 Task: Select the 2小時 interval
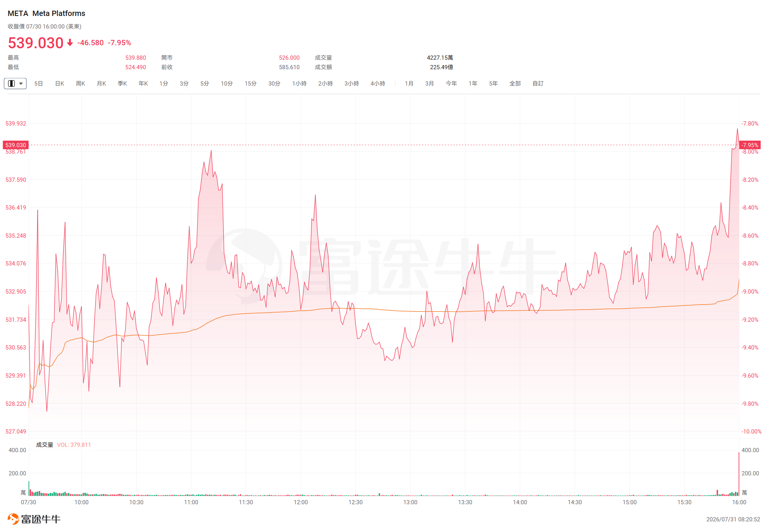[325, 83]
